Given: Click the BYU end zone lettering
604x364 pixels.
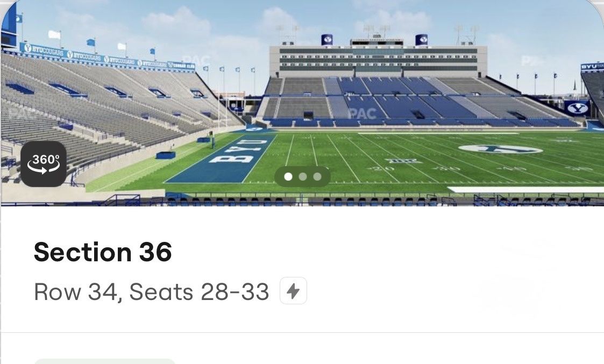Looking at the screenshot, I should pos(238,151).
